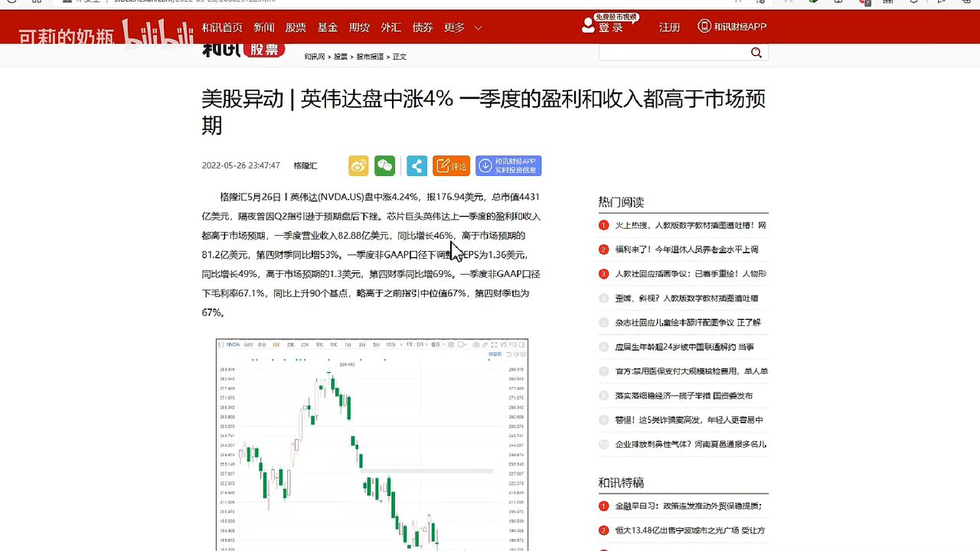The height and width of the screenshot is (551, 980).
Task: Open hot article 应届生年龄超24岁被中国联通解约
Action: tap(684, 347)
